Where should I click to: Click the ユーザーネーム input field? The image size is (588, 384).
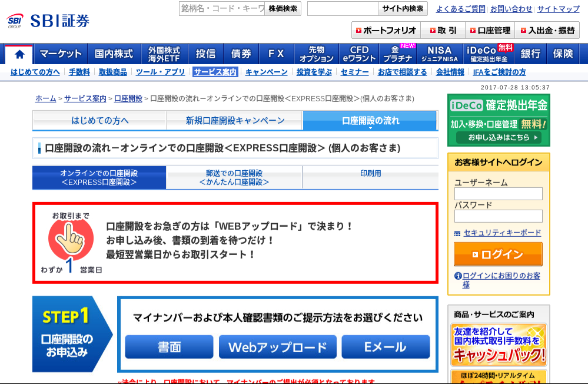point(498,194)
